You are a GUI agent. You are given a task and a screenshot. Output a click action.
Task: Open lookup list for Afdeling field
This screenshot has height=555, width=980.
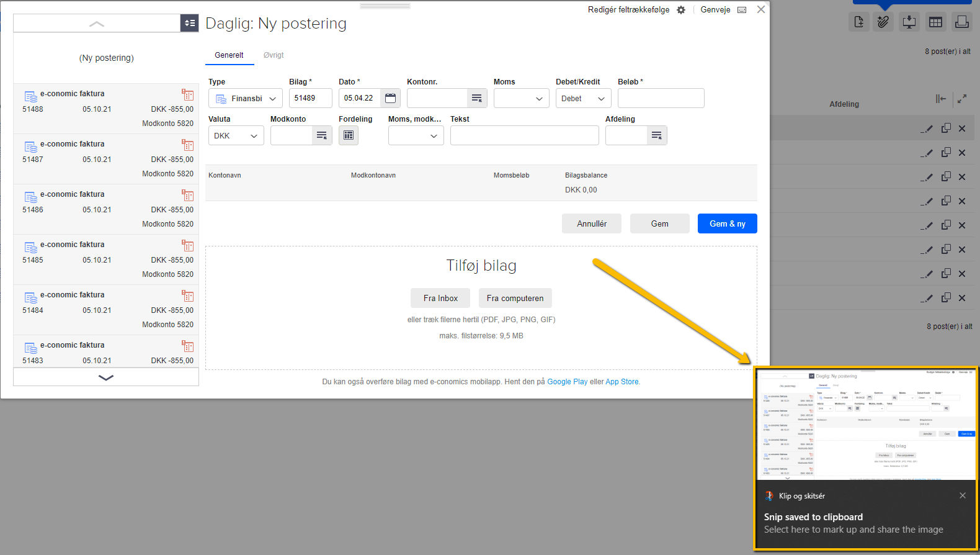point(656,135)
